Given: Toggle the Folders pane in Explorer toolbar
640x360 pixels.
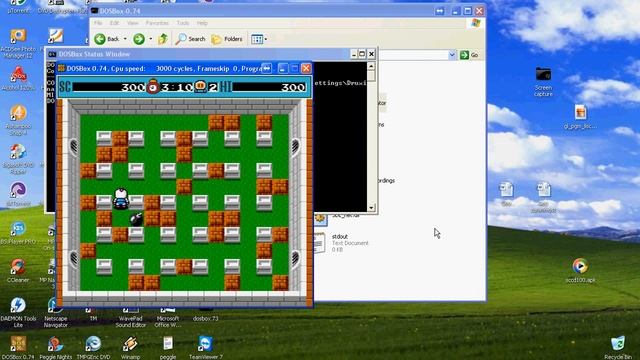Looking at the screenshot, I should 227,39.
